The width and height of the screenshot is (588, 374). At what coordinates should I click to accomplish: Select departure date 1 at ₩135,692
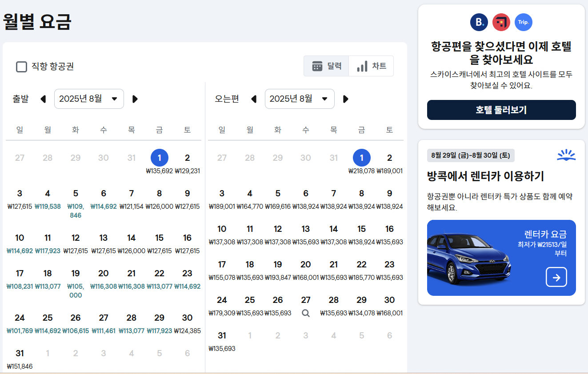point(159,163)
